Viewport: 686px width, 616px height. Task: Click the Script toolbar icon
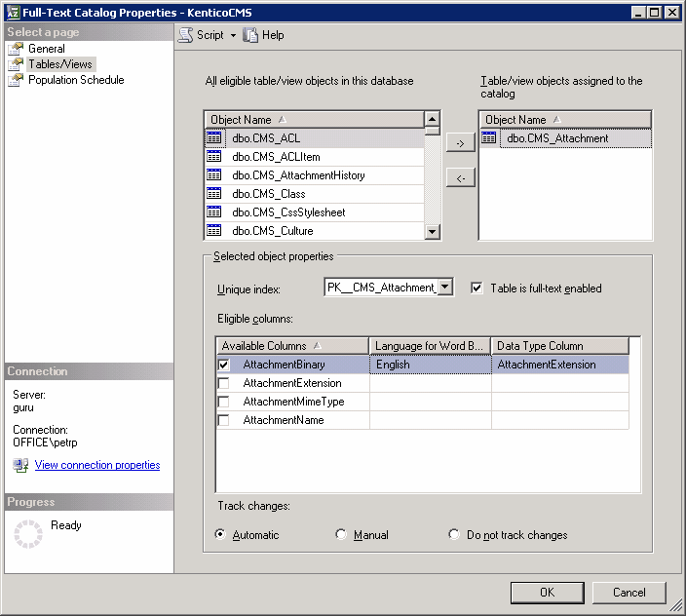click(185, 35)
